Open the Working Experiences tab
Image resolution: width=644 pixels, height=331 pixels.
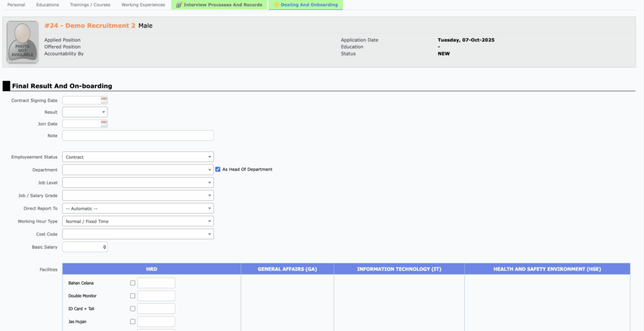143,5
